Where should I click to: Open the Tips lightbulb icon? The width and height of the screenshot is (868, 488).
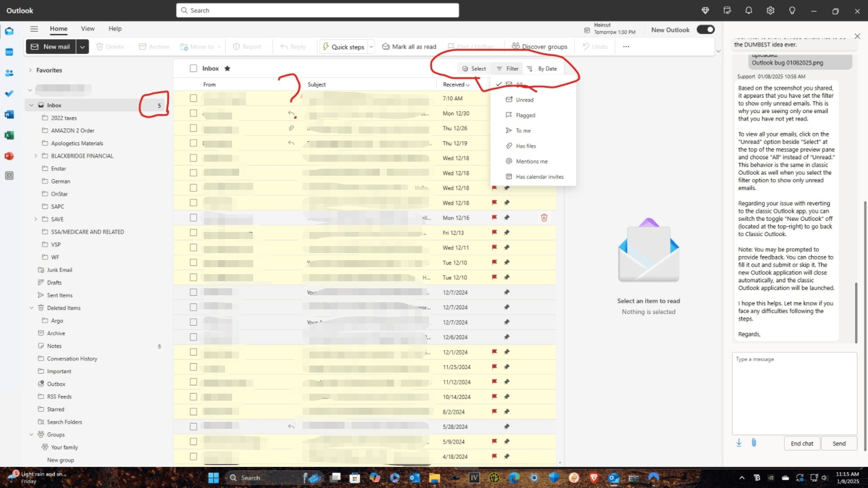click(x=792, y=11)
